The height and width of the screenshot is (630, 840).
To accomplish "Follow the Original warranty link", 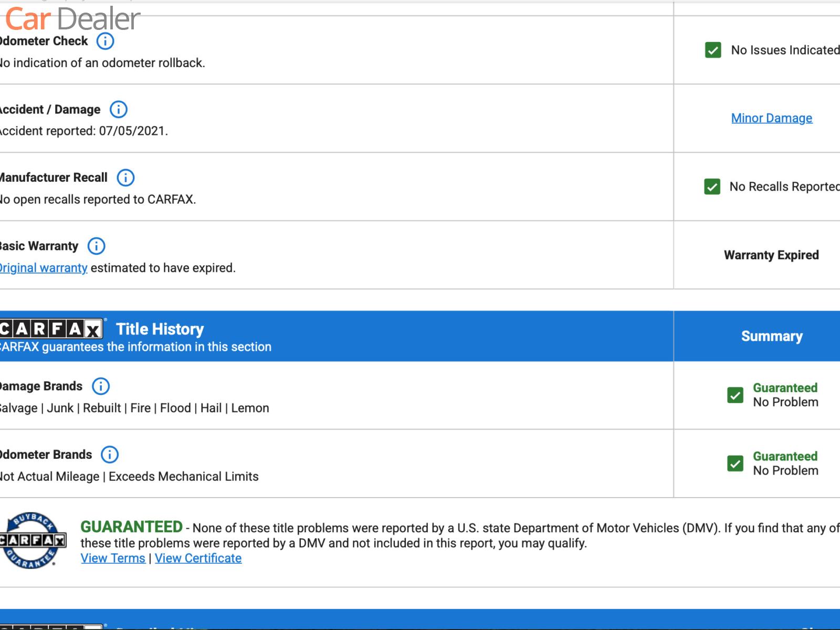I will (x=44, y=268).
